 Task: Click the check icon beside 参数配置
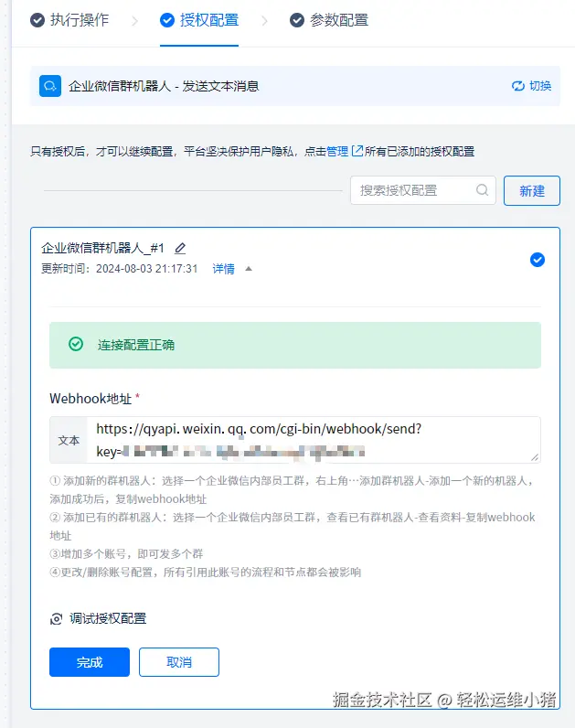coord(297,20)
